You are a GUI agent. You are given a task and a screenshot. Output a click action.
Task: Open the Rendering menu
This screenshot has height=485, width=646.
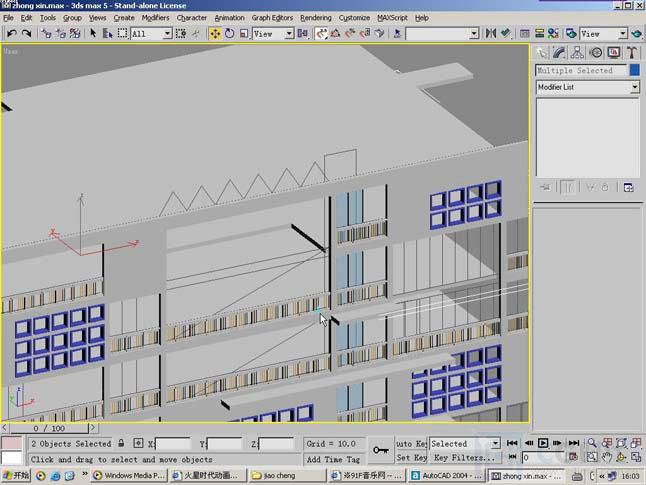pos(316,18)
